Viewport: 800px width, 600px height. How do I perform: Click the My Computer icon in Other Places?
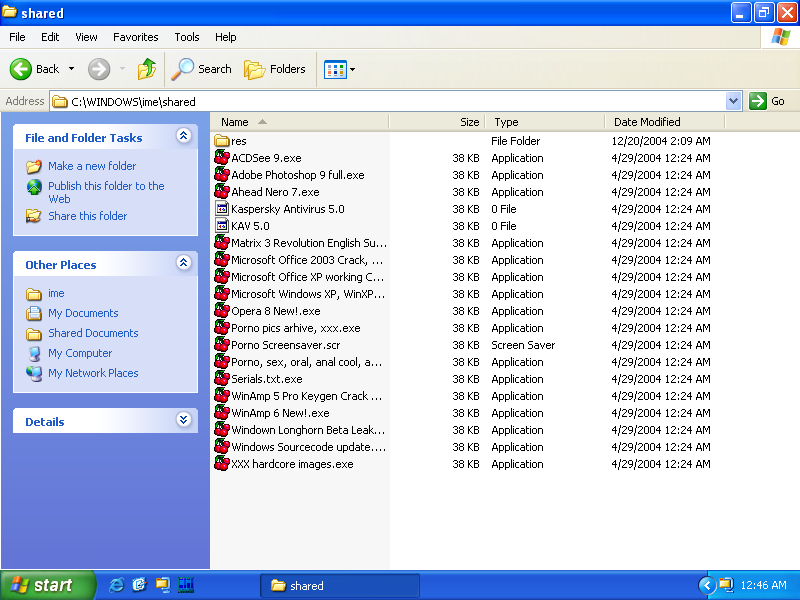pyautogui.click(x=34, y=354)
